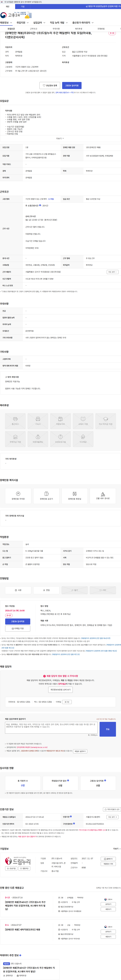Screen dimensions: 121x980
Task: Jump to the 복리후생 section tab
Action: pos(78,29)
